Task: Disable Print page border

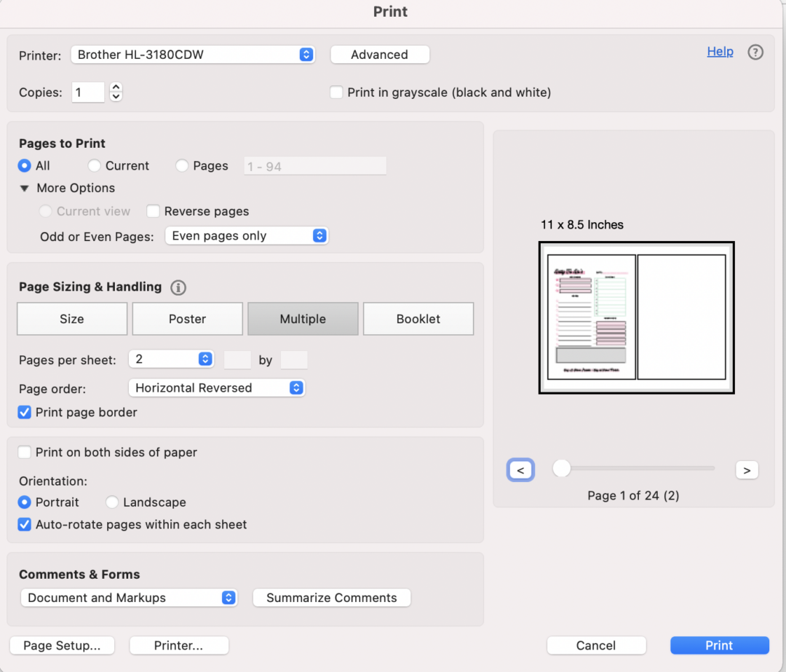Action: tap(24, 412)
